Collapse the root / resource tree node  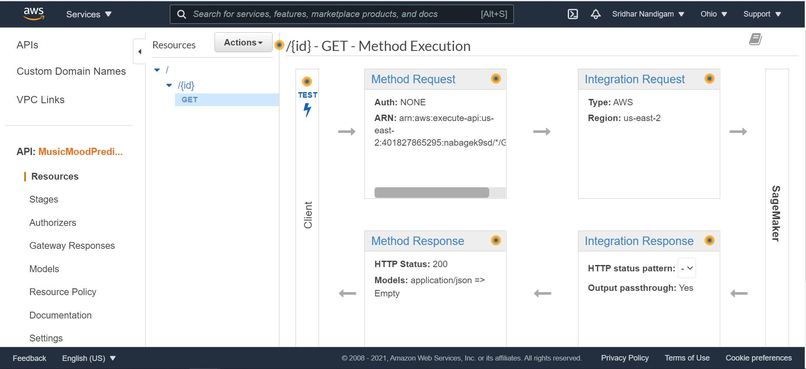click(157, 70)
